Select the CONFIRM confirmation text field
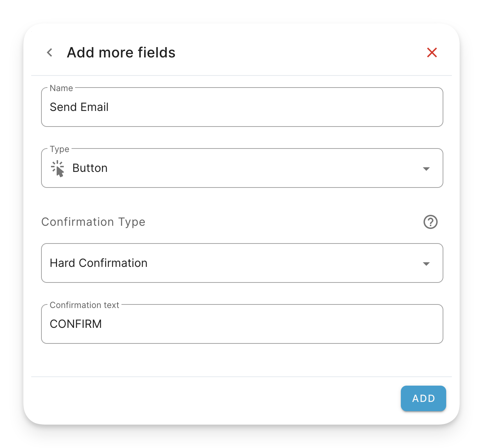This screenshot has height=448, width=483. [242, 324]
